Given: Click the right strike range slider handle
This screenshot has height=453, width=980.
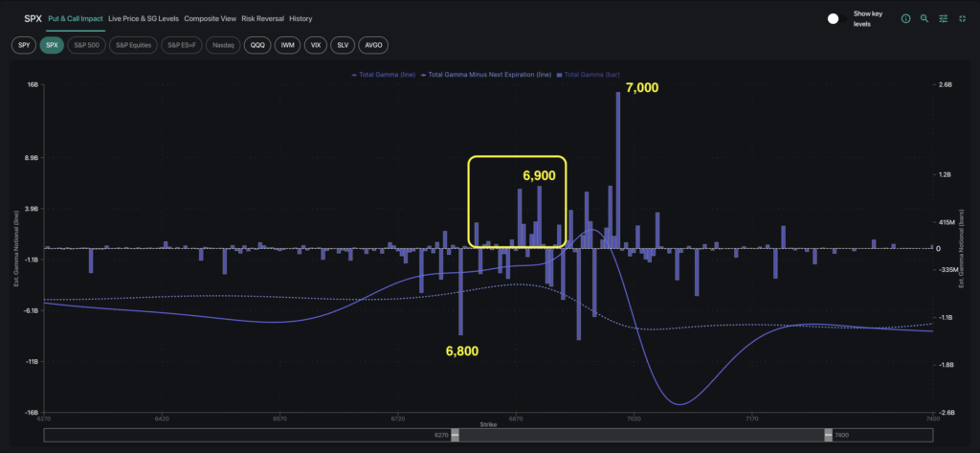Looking at the screenshot, I should [827, 435].
